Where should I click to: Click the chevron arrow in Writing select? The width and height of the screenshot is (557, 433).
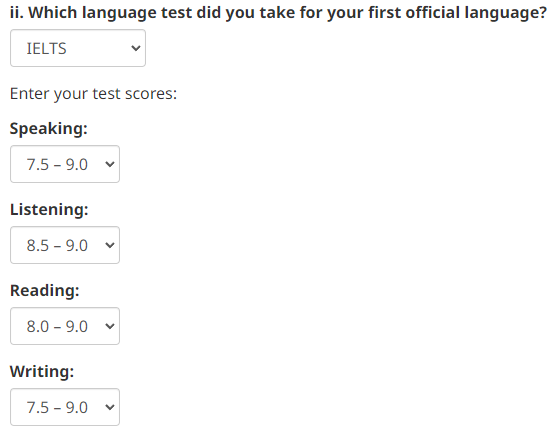point(110,407)
